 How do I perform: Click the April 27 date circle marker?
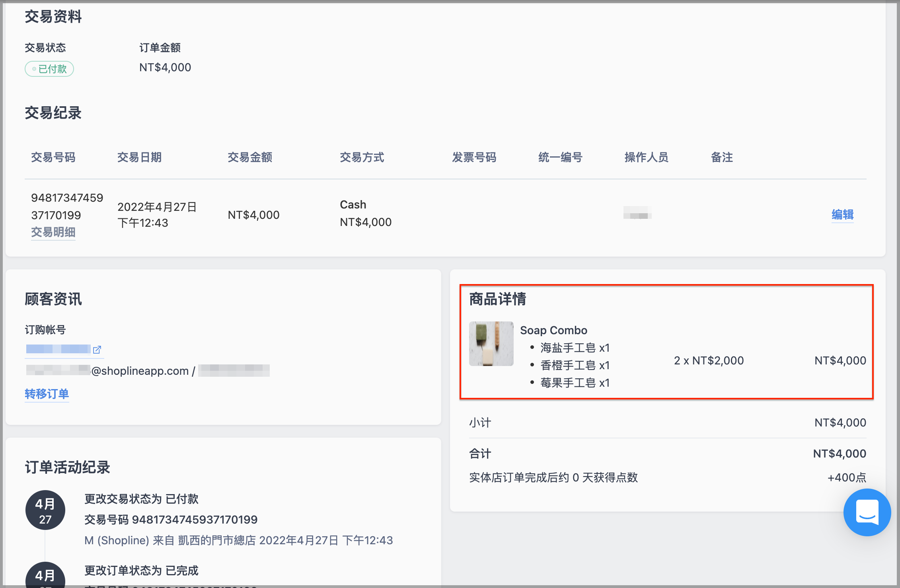point(45,510)
